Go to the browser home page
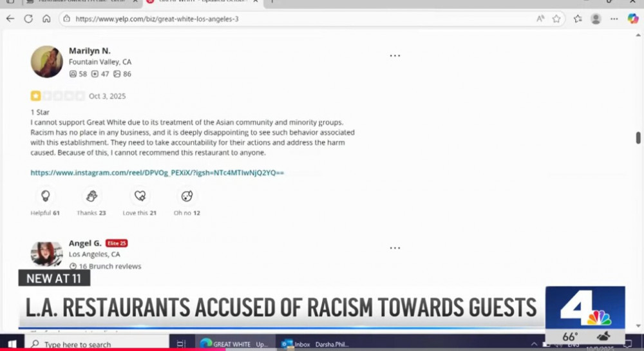644x351 pixels. coord(46,19)
